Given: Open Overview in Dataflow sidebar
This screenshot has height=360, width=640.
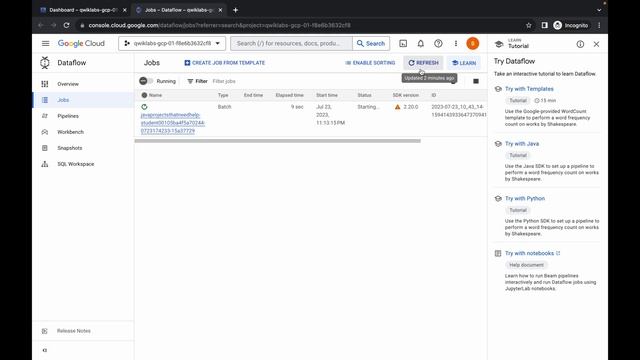Looking at the screenshot, I should pyautogui.click(x=68, y=84).
